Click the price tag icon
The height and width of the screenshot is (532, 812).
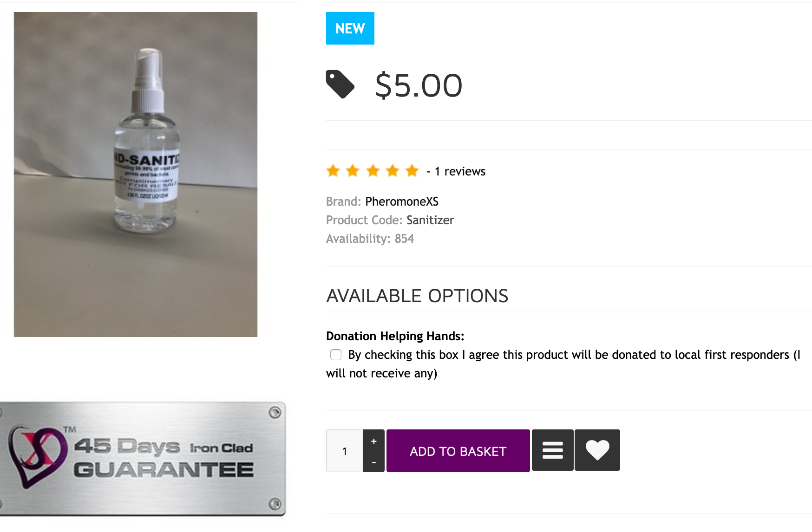(x=340, y=84)
